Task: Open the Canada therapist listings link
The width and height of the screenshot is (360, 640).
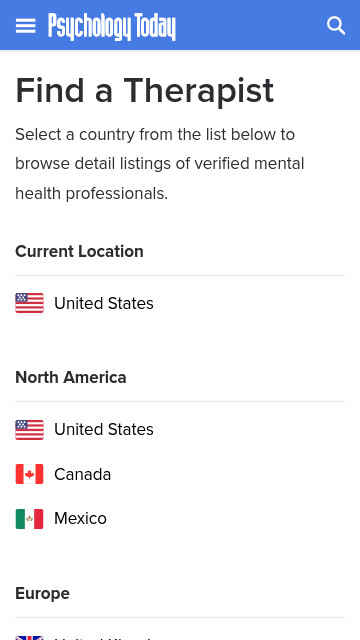Action: coord(82,474)
